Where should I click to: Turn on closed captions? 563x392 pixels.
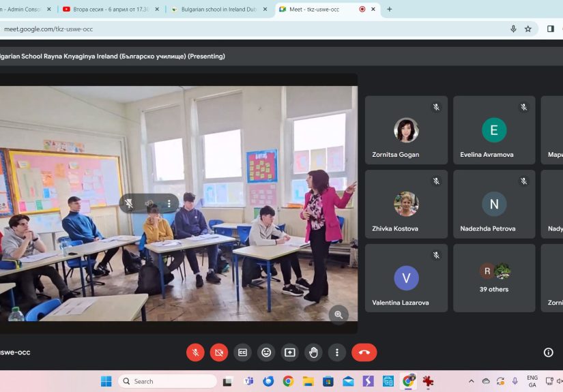click(x=242, y=352)
